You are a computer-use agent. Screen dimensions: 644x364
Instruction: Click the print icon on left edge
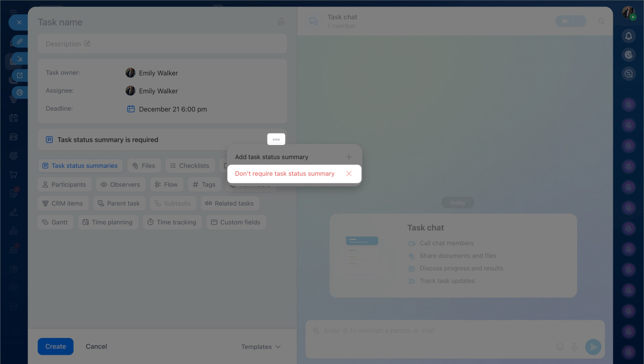20,93
